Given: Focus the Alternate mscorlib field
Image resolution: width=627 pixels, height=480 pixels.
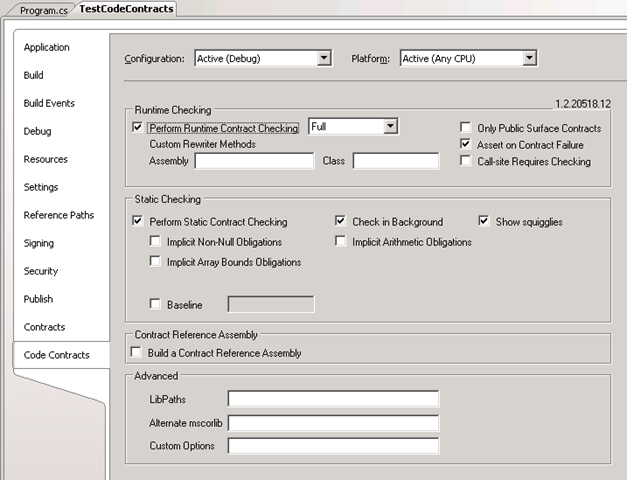Looking at the screenshot, I should pyautogui.click(x=333, y=423).
